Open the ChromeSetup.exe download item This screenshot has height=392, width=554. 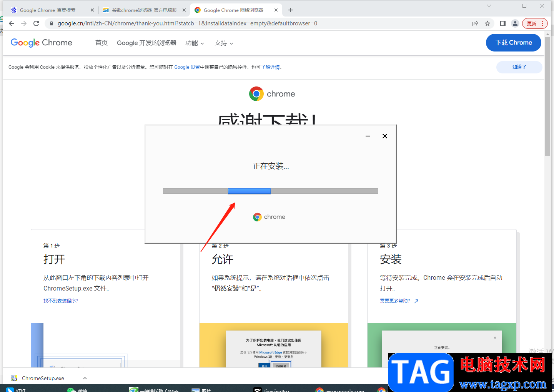[x=43, y=378]
